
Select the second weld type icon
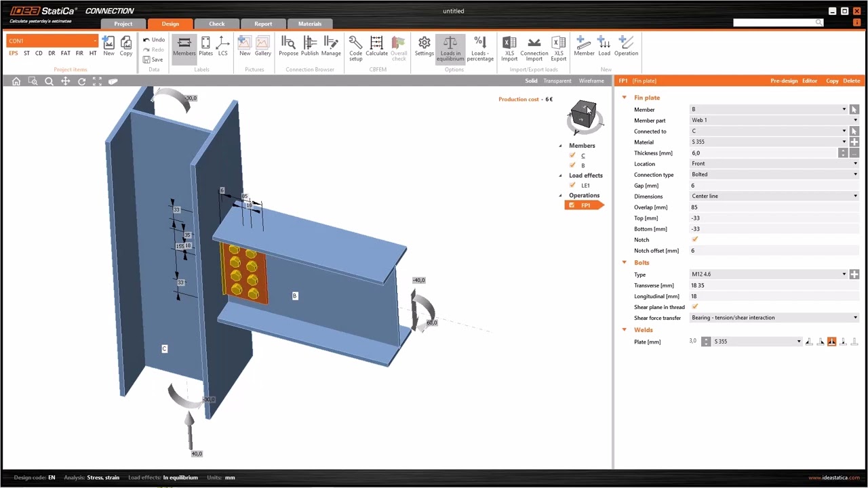[x=821, y=342]
